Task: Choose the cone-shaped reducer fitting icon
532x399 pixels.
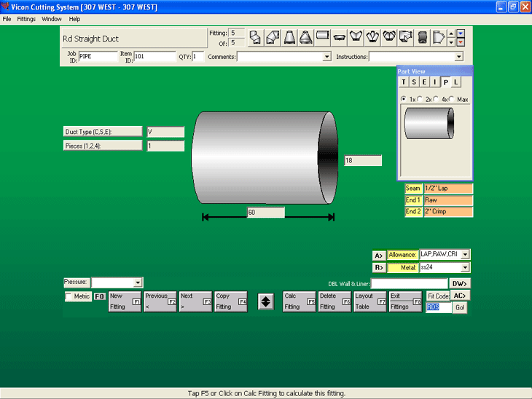Action: (289, 36)
